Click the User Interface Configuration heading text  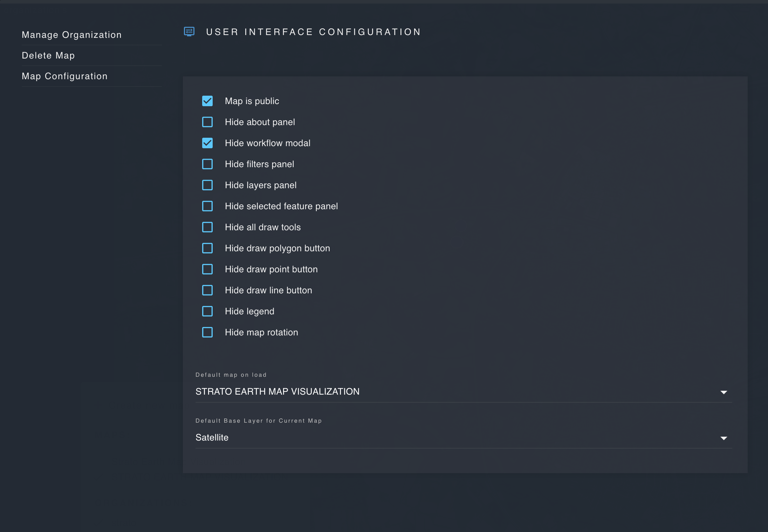(314, 32)
